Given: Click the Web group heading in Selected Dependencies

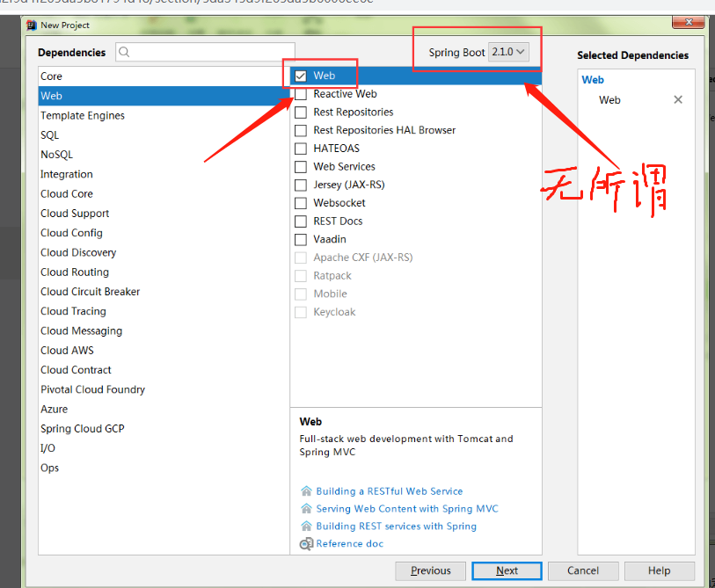Looking at the screenshot, I should tap(593, 80).
